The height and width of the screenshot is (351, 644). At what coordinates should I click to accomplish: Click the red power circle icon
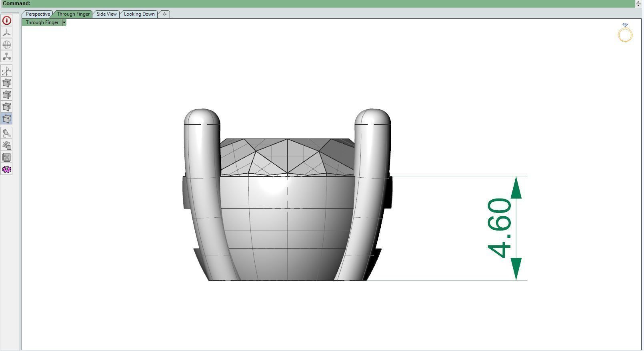[x=7, y=20]
